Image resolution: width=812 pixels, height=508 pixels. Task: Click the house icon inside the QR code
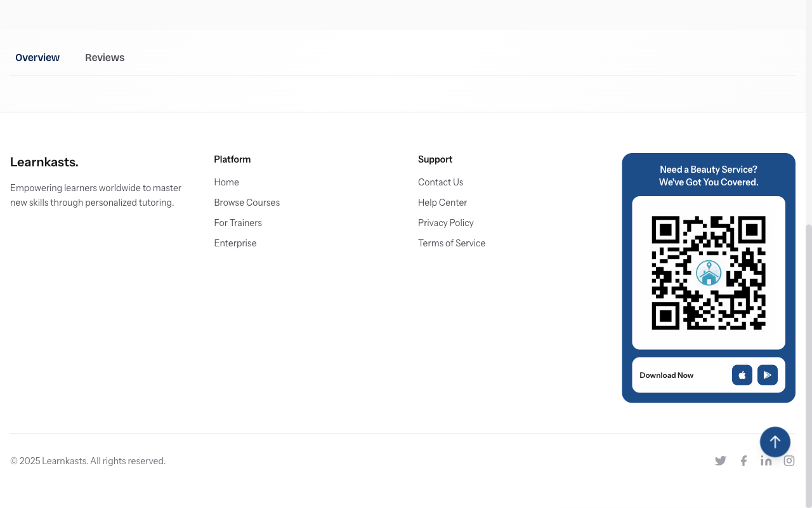click(x=709, y=272)
